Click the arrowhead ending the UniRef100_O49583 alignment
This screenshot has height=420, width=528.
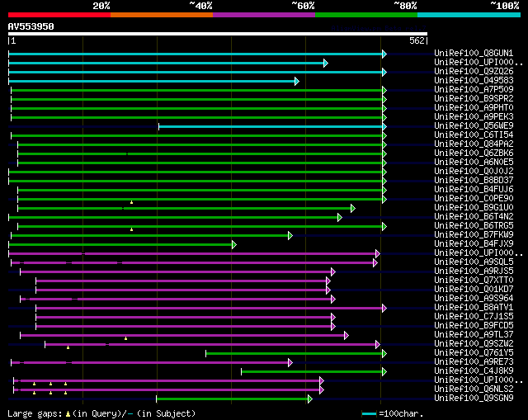297,81
